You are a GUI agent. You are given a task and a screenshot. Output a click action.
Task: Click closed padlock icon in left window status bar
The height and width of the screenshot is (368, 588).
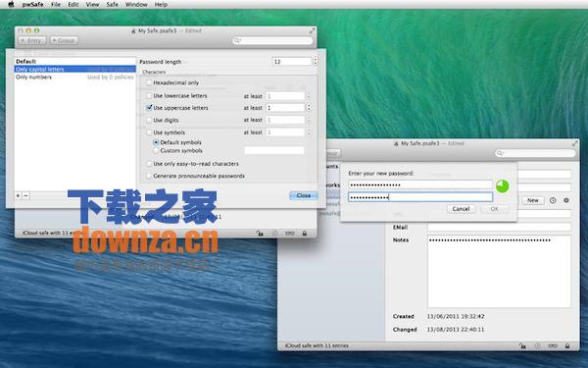[305, 234]
